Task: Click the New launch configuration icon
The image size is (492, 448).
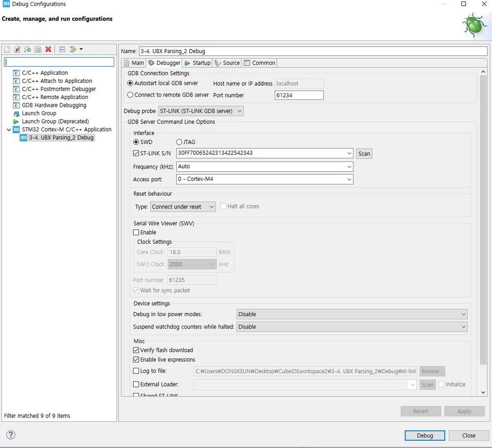Action: tap(7, 49)
